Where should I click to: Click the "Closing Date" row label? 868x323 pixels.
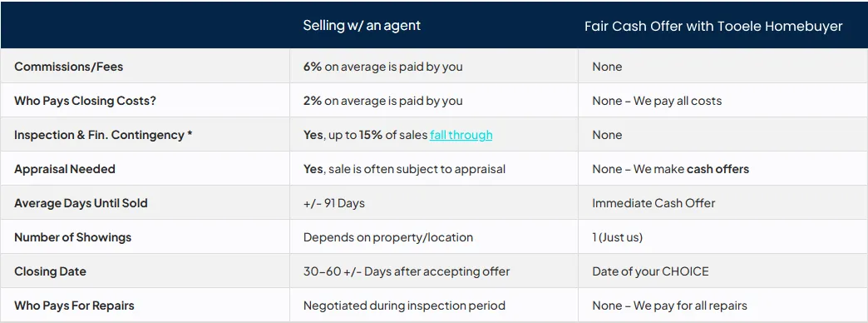(51, 271)
